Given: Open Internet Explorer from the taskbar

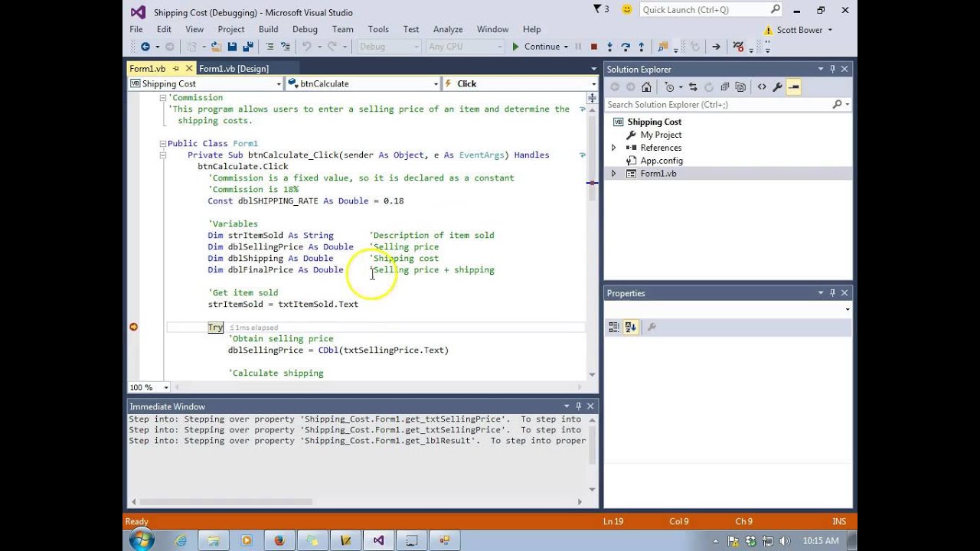Looking at the screenshot, I should [181, 540].
